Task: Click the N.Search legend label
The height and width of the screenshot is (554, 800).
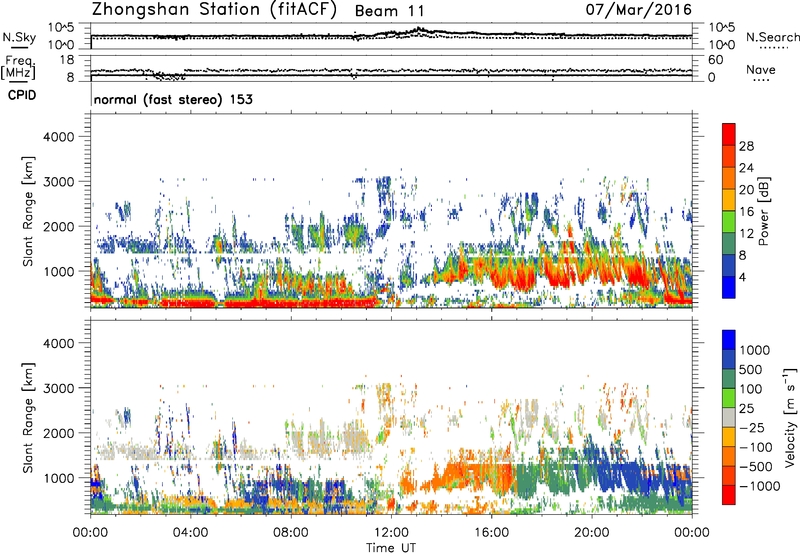Action: 772,37
